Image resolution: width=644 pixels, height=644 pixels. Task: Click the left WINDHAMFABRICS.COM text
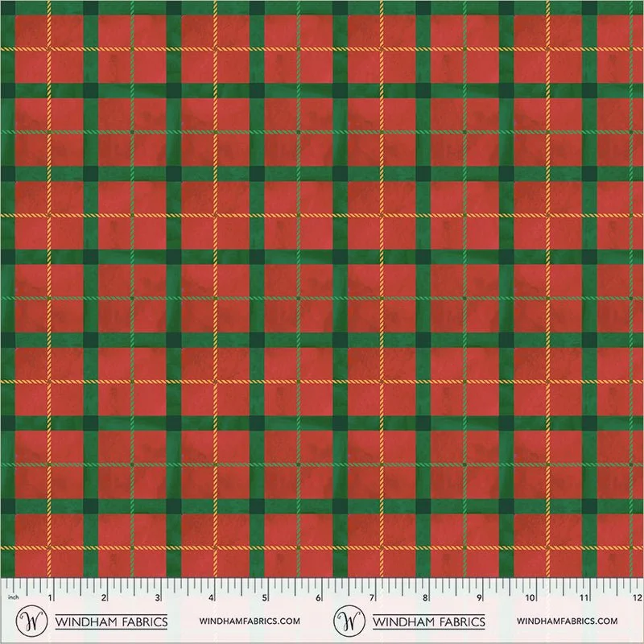point(250,621)
